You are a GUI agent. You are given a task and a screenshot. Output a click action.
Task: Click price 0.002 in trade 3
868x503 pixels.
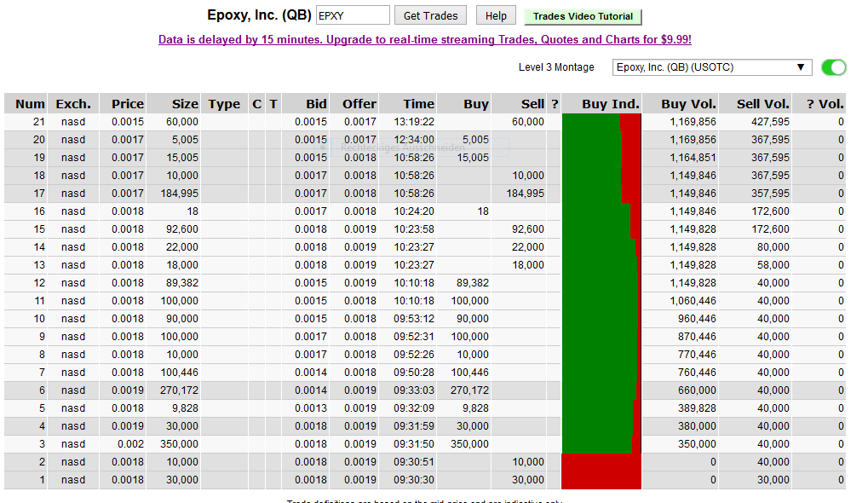[130, 443]
